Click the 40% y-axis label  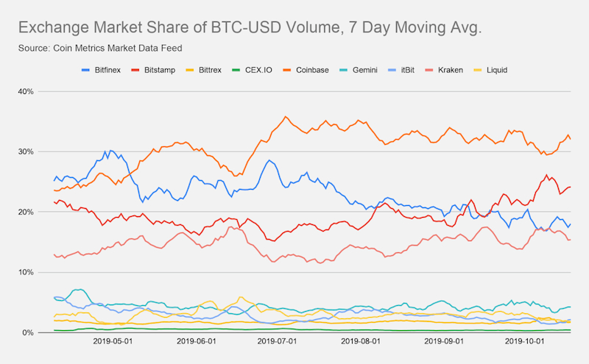[26, 92]
